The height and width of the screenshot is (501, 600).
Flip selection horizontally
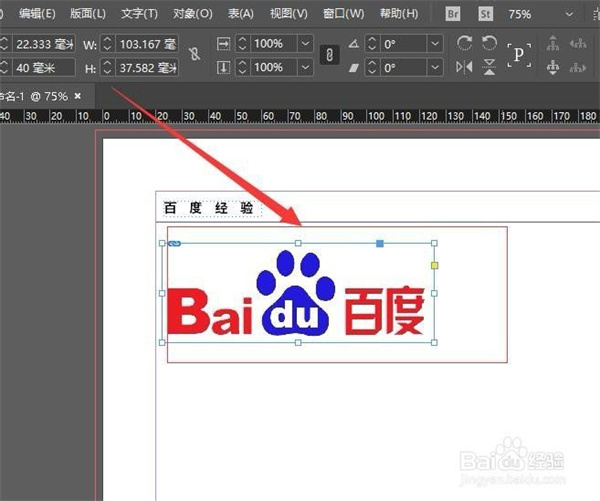tap(464, 67)
